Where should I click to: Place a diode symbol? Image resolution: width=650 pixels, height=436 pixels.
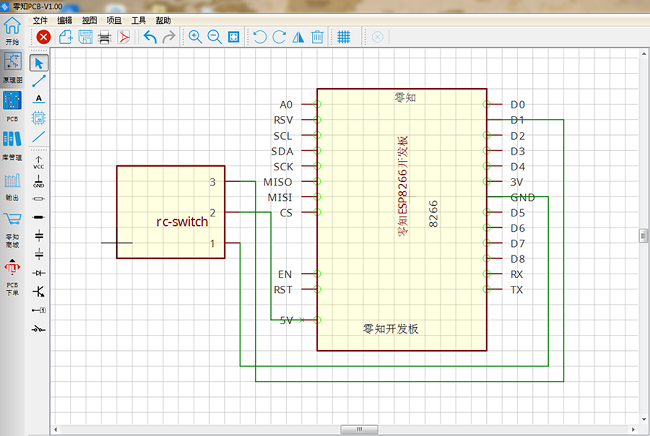pos(39,273)
